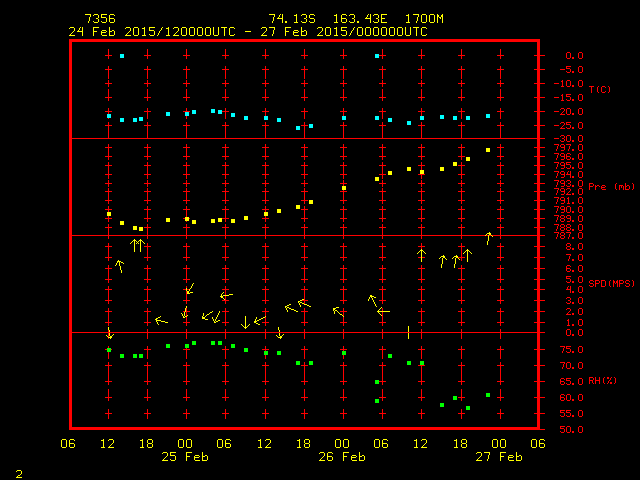Screen dimensions: 640x480
Task: Select the leftmost cyan point near 0.0
Action: click(122, 56)
